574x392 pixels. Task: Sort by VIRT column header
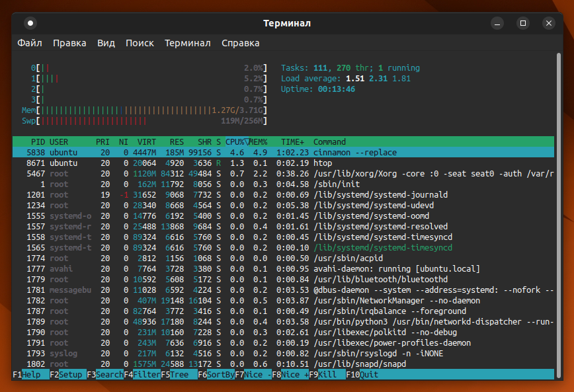pyautogui.click(x=146, y=141)
